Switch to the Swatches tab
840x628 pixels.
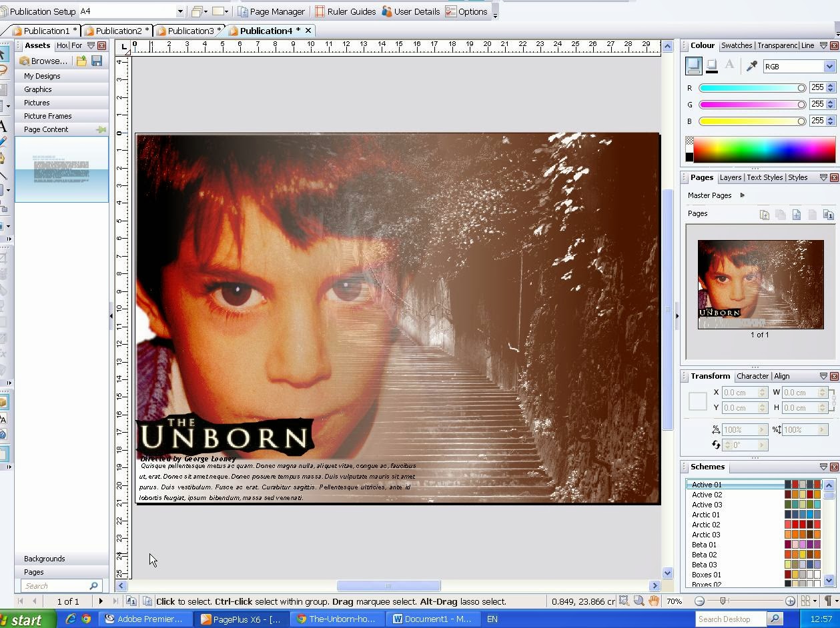click(x=737, y=45)
